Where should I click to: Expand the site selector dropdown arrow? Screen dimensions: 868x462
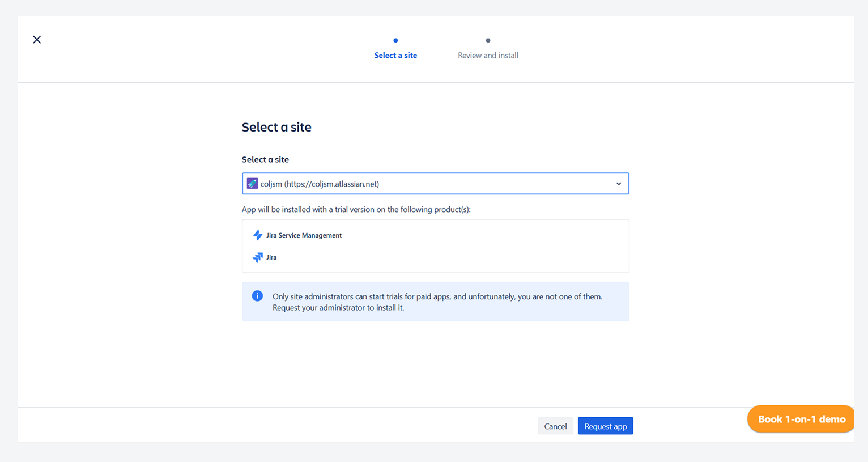coord(619,184)
